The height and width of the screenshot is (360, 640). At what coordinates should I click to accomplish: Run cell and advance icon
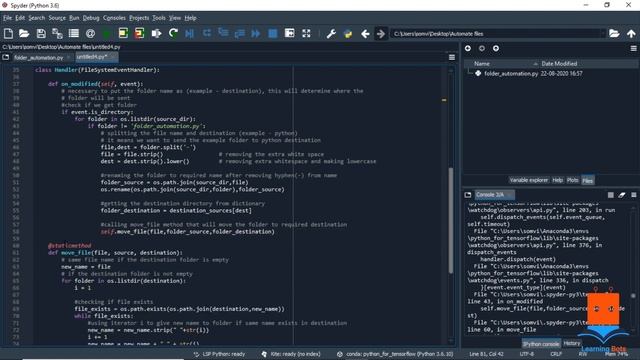140,33
